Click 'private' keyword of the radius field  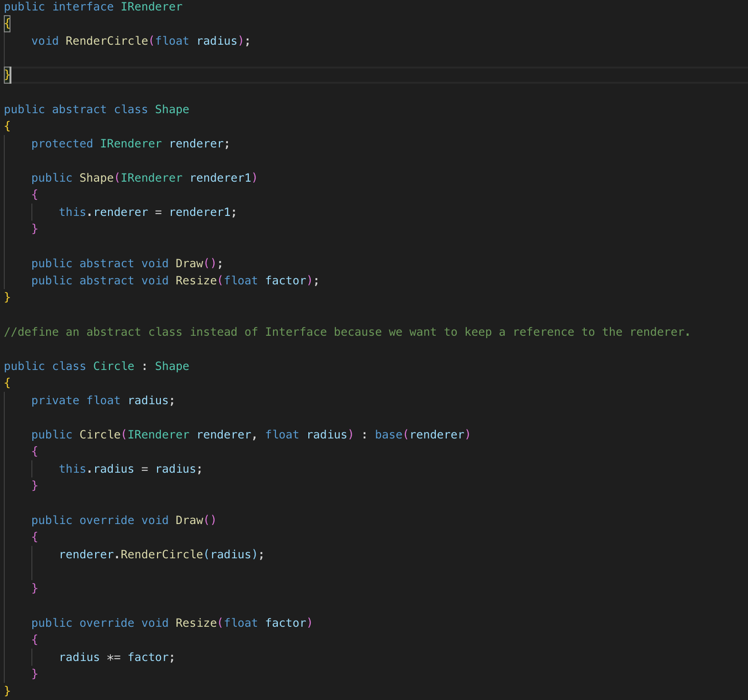click(x=55, y=400)
